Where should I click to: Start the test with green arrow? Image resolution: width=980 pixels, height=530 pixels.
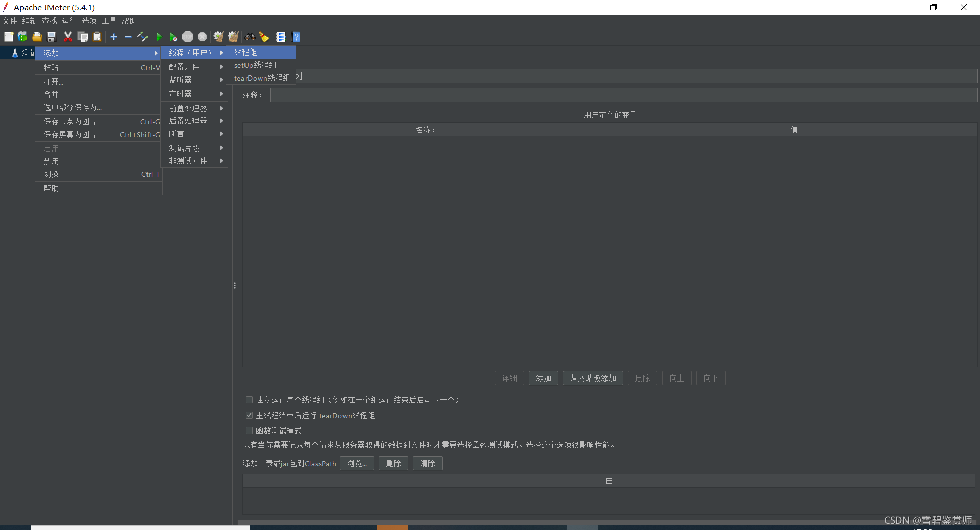point(159,37)
